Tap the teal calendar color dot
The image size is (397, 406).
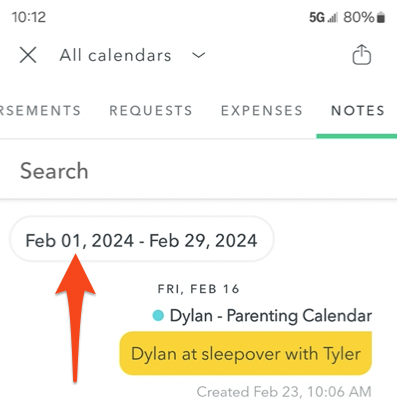[158, 315]
